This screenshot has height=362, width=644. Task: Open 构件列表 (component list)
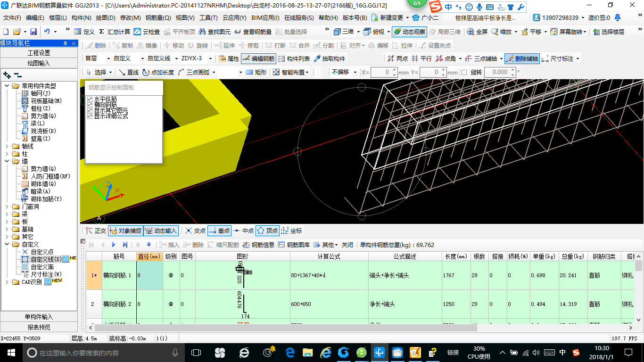[x=294, y=58]
